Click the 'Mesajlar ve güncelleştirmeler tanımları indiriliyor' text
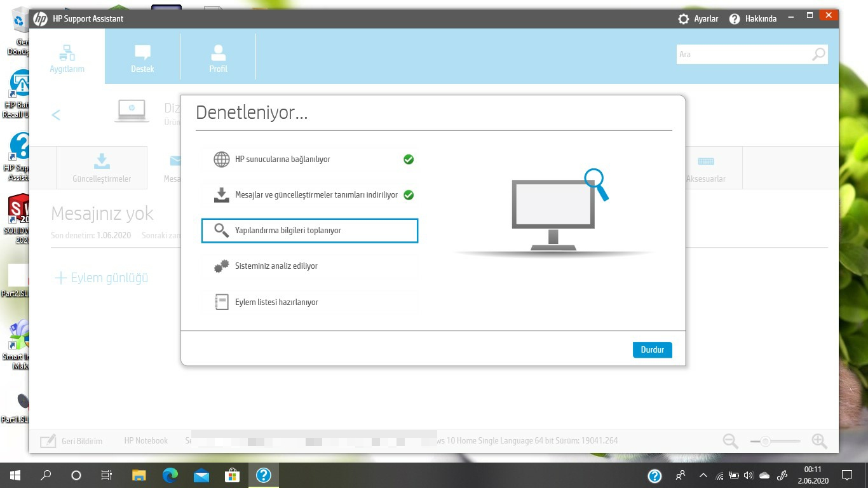 pyautogui.click(x=316, y=195)
